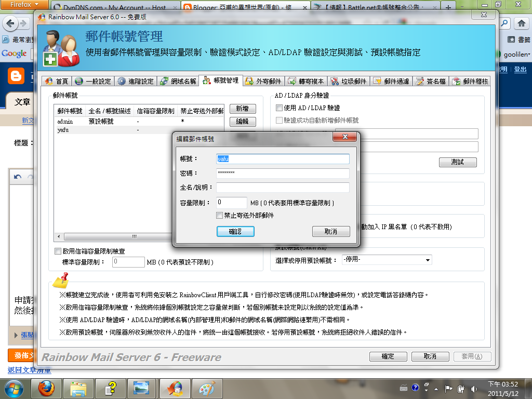Toggle 禁止寄送外部郵件 checkbox in dialog

click(220, 216)
